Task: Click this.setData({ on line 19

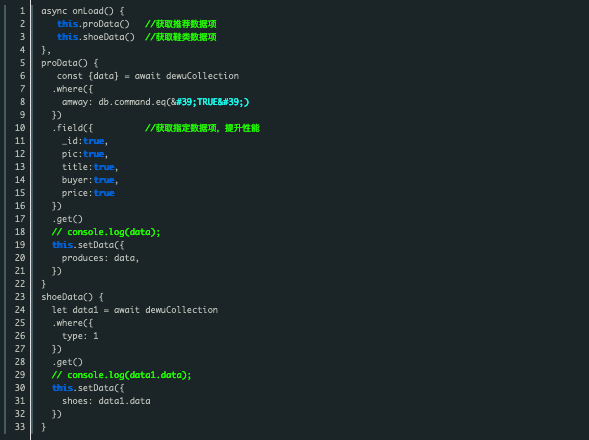Action: point(88,245)
